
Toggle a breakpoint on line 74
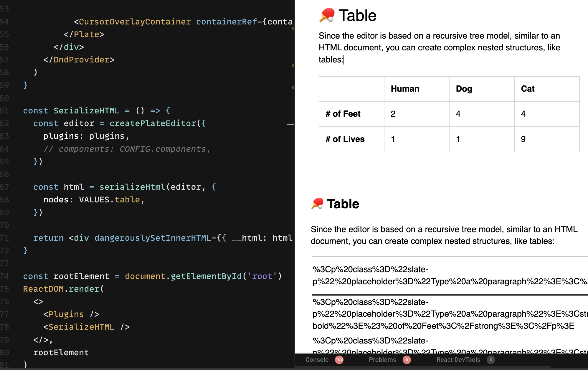tap(16, 276)
